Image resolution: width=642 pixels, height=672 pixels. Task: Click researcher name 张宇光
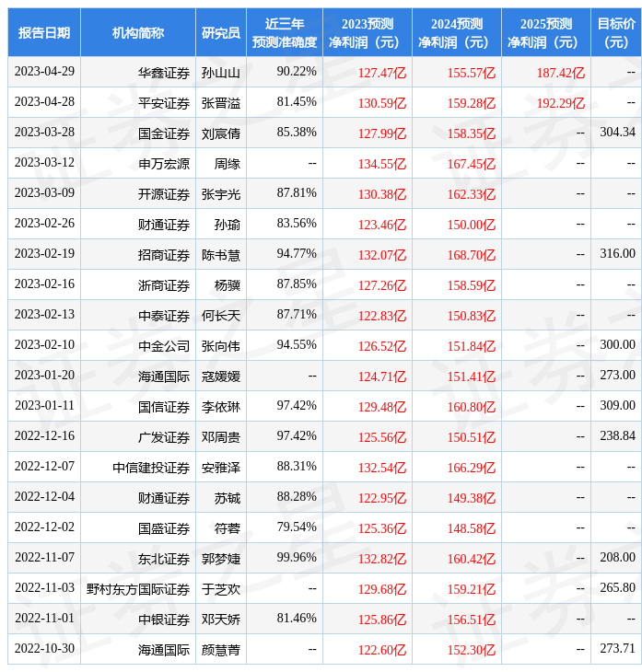(x=221, y=194)
